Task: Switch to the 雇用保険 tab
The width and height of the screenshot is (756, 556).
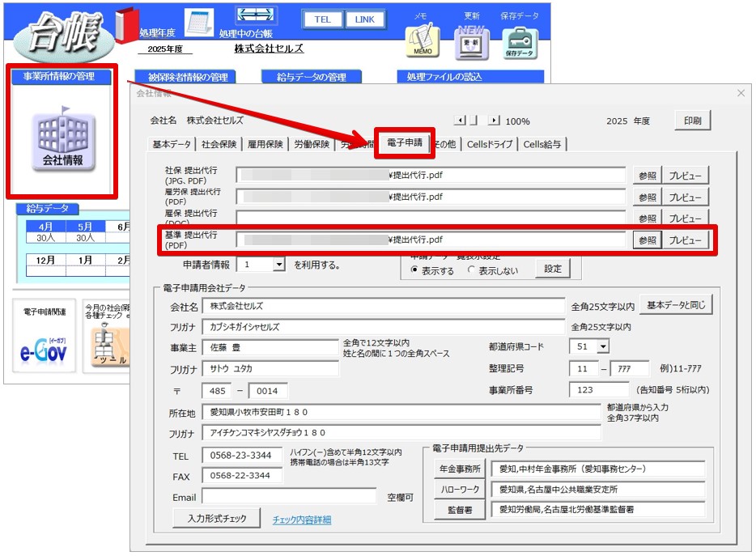Action: [x=265, y=144]
